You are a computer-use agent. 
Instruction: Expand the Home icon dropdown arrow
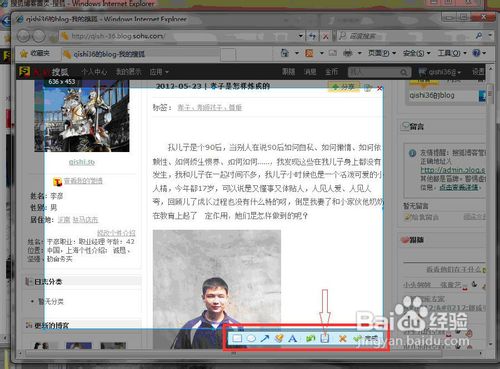297,53
